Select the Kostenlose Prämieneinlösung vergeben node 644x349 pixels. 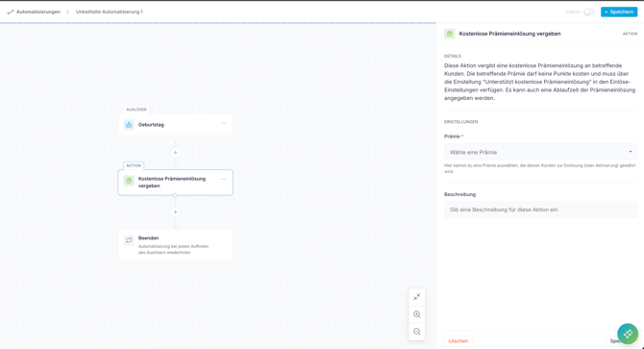(x=175, y=183)
